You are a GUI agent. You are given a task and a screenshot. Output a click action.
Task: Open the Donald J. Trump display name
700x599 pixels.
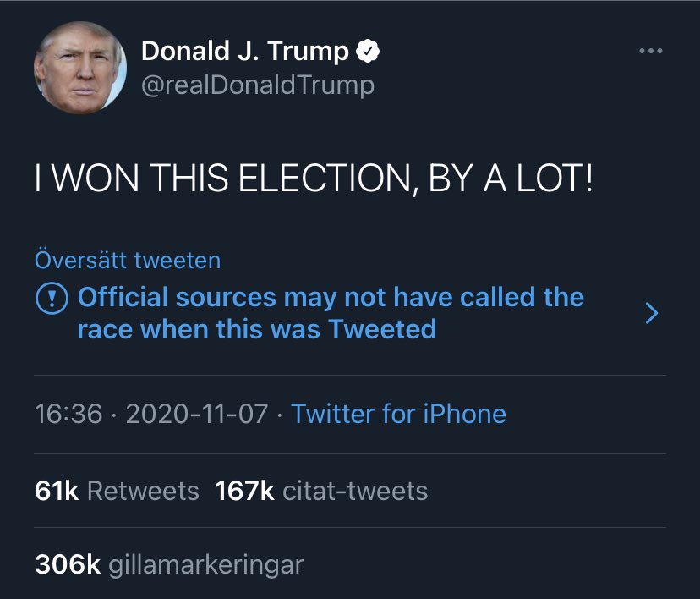(x=244, y=51)
